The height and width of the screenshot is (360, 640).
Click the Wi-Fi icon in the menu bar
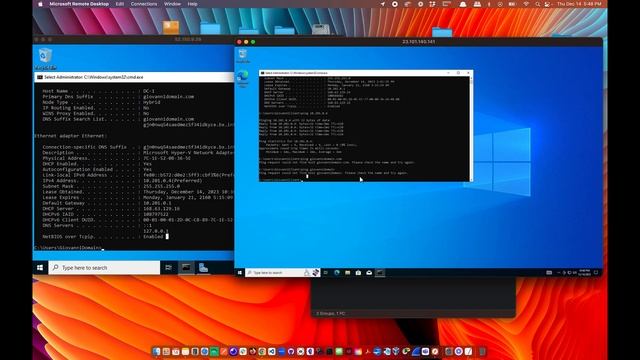pyautogui.click(x=526, y=4)
